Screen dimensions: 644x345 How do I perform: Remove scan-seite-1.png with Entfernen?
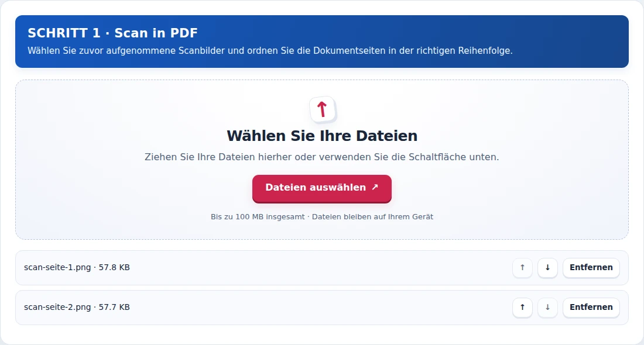(x=591, y=267)
